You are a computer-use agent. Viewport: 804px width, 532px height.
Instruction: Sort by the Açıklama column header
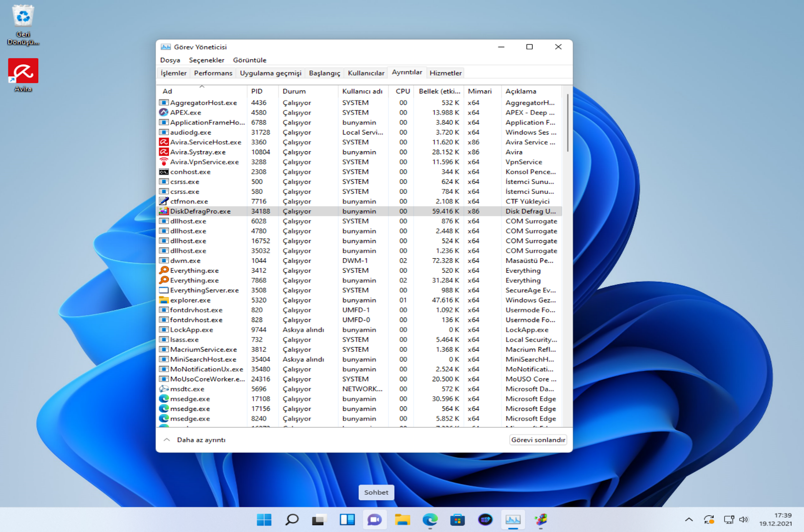tap(533, 91)
